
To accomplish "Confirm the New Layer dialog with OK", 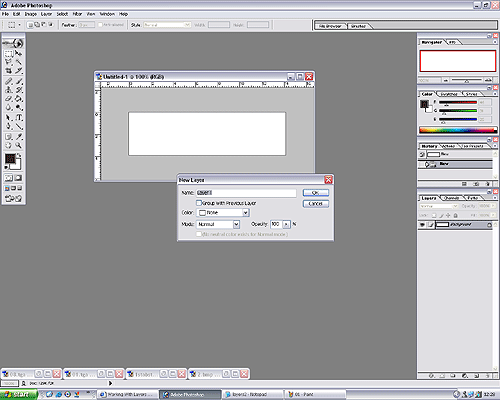I will click(x=316, y=193).
